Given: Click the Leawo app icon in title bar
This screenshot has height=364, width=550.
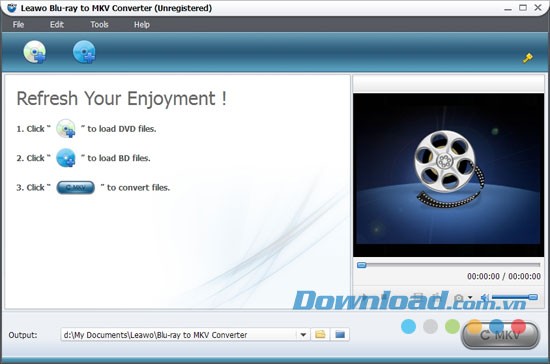Looking at the screenshot, I should 12,8.
